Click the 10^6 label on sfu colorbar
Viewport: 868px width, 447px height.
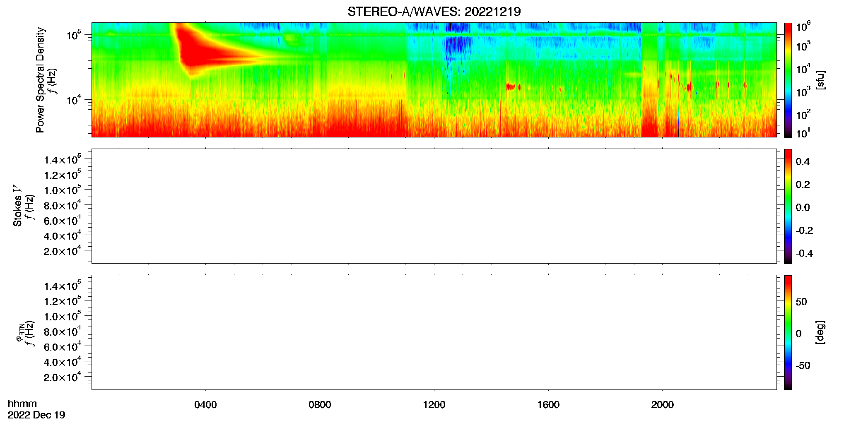803,27
